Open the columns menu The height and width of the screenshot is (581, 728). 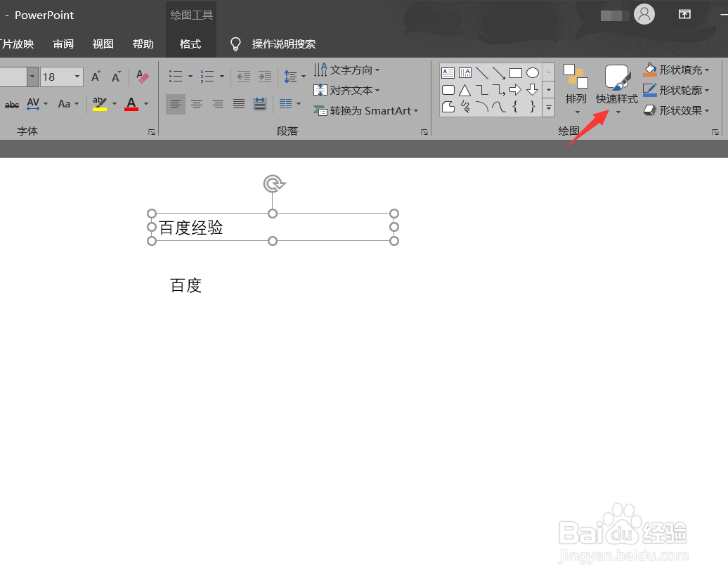pyautogui.click(x=290, y=103)
